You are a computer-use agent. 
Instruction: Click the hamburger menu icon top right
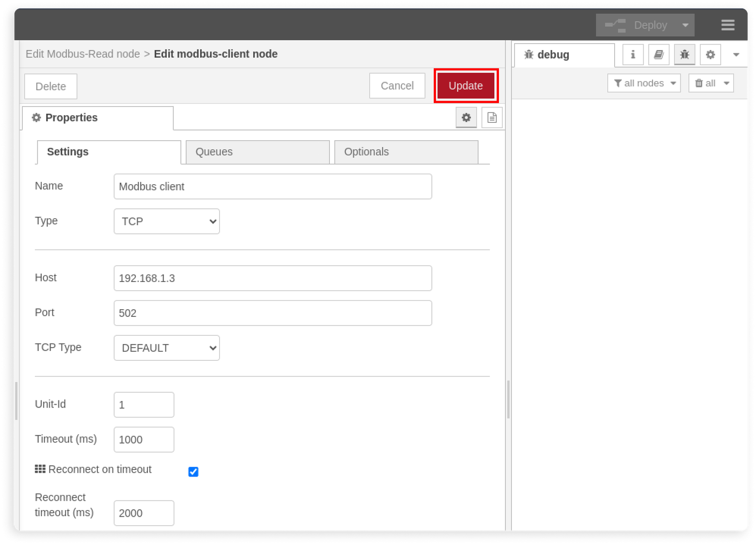pyautogui.click(x=728, y=25)
